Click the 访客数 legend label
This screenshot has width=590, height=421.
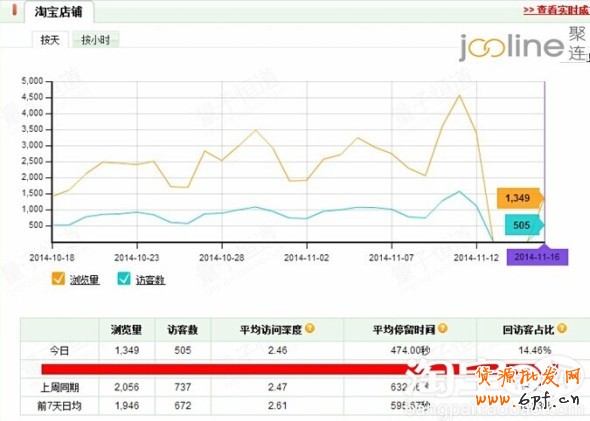pyautogui.click(x=151, y=280)
